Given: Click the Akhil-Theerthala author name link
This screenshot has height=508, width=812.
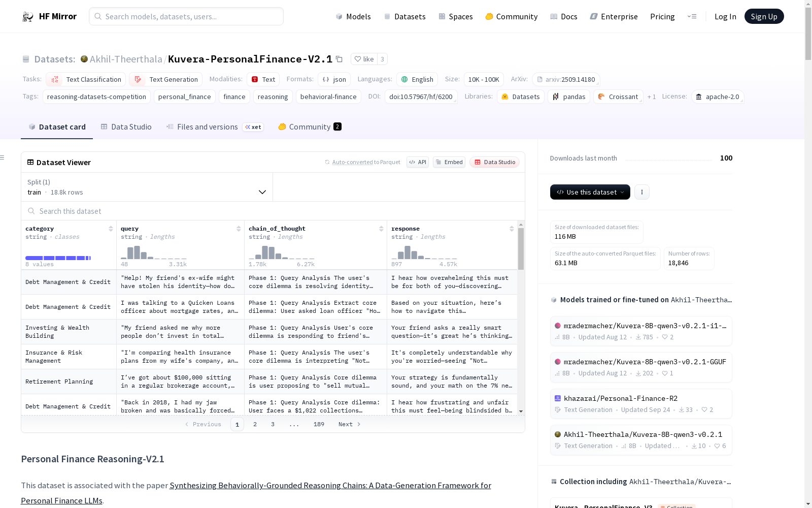Looking at the screenshot, I should tap(126, 59).
